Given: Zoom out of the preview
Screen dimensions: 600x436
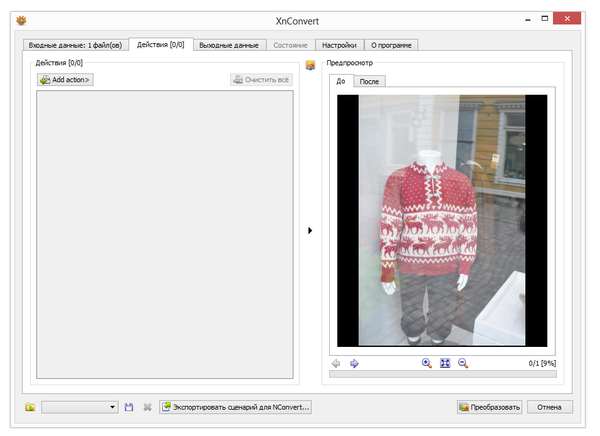Looking at the screenshot, I should click(463, 363).
